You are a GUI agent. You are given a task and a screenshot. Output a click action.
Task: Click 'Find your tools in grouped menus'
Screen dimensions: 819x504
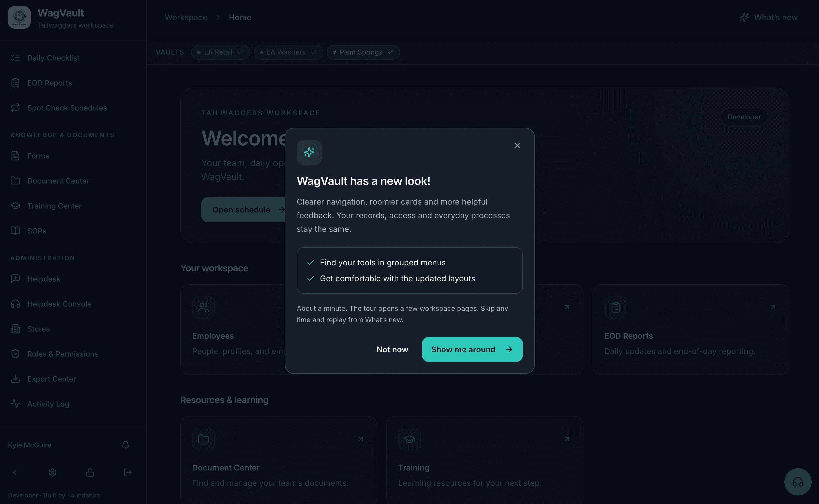383,263
